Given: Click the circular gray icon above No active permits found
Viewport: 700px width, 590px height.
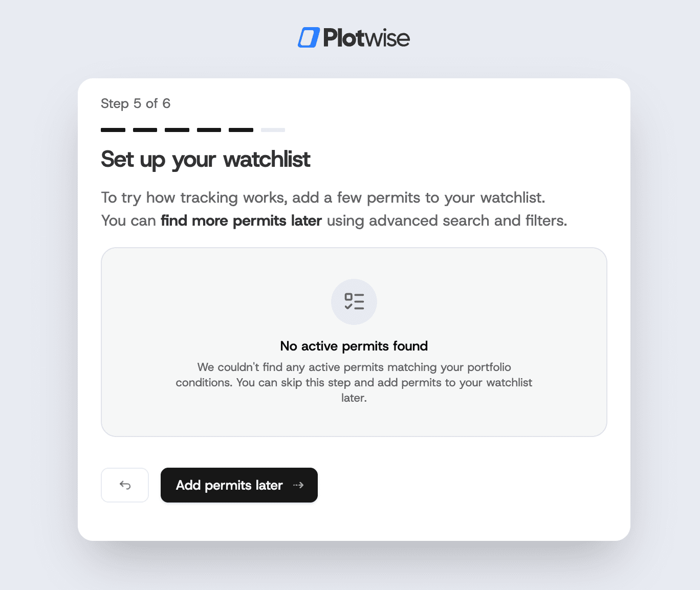Looking at the screenshot, I should (354, 302).
